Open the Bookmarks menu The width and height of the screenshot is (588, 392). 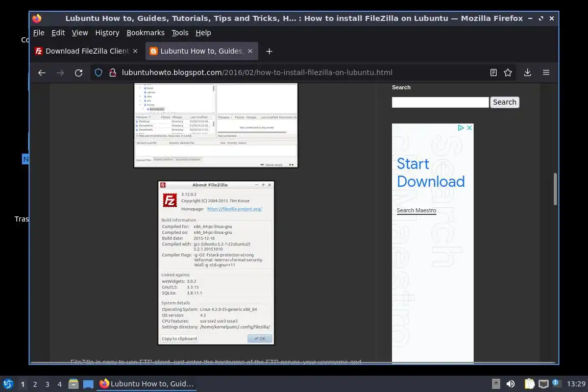[x=145, y=33]
